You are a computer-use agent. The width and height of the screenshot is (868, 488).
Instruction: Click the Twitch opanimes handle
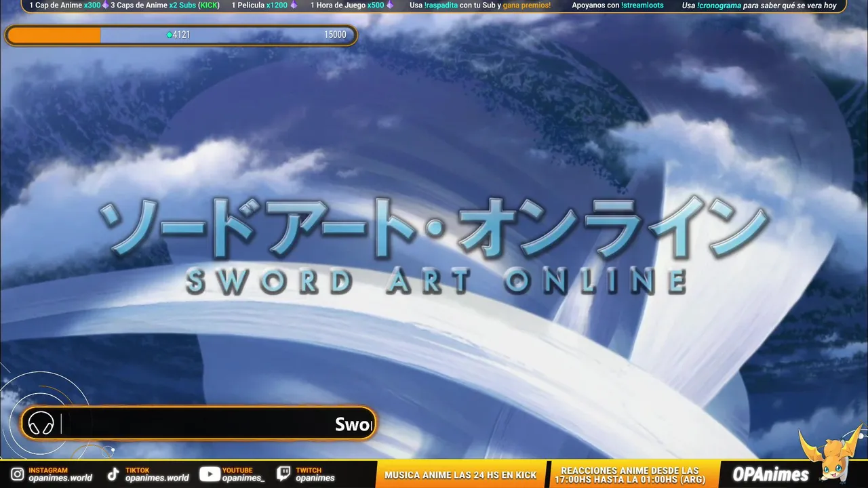click(x=315, y=478)
